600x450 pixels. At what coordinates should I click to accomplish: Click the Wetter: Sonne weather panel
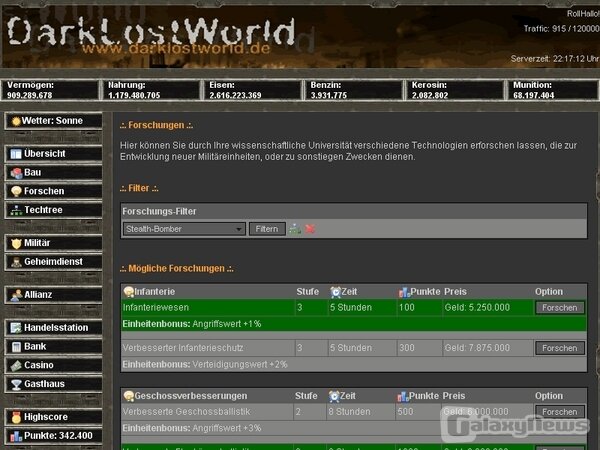54,121
